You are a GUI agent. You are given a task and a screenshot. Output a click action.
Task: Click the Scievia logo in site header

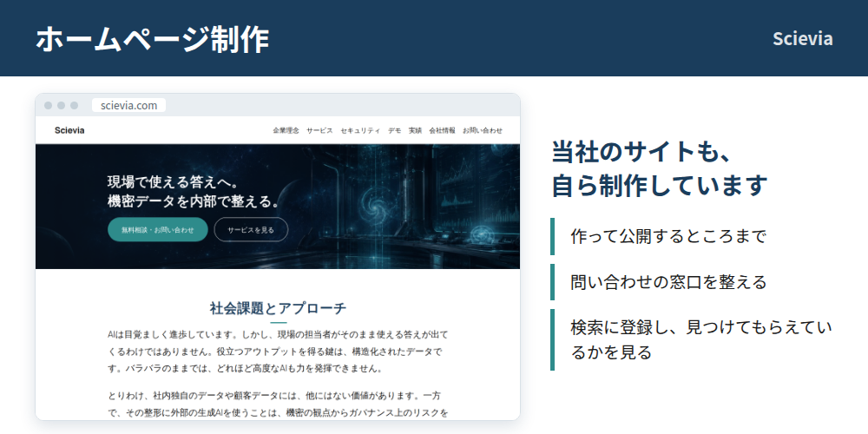(x=69, y=131)
